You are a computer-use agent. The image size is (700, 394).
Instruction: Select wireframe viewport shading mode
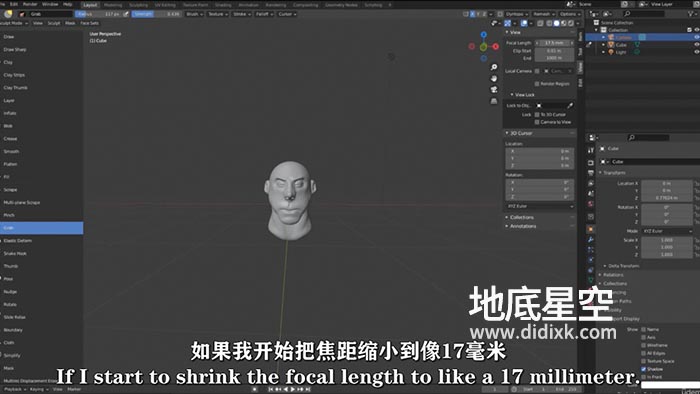549,23
